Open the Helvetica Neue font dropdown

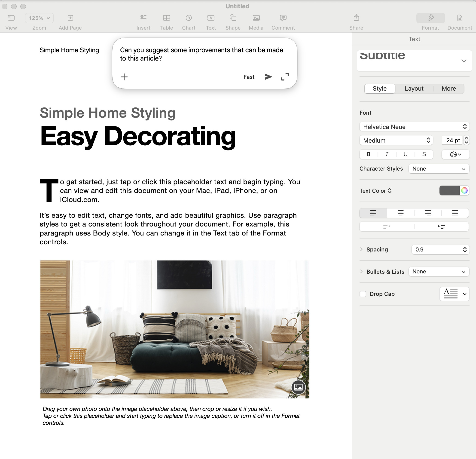tap(414, 126)
